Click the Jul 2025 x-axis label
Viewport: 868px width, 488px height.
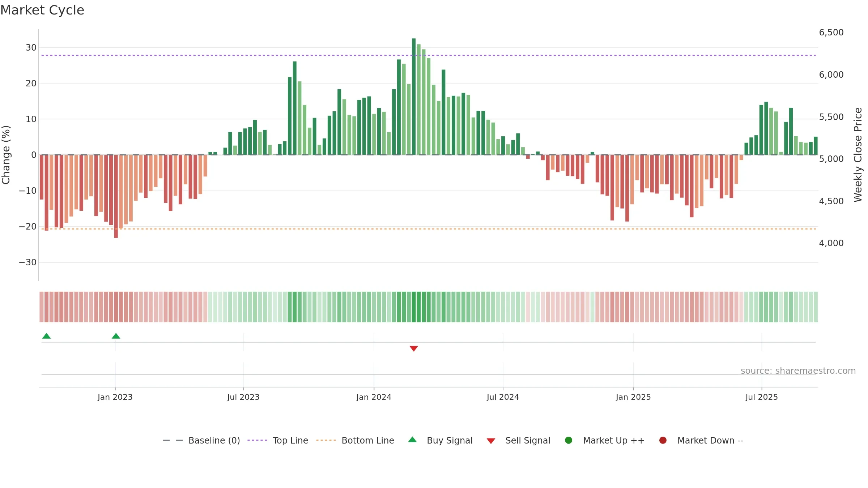[762, 397]
